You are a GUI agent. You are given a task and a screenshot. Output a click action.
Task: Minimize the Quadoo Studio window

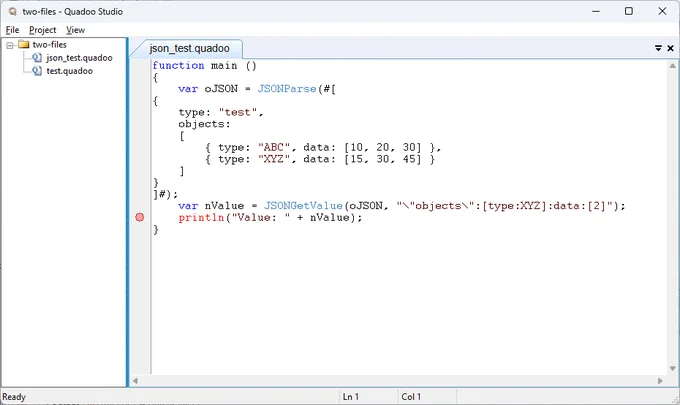[x=596, y=11]
